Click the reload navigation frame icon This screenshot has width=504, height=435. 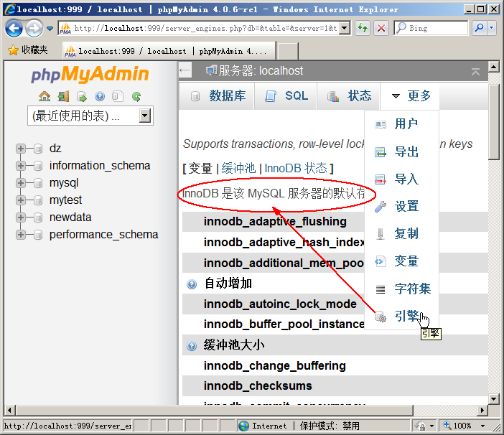click(136, 96)
